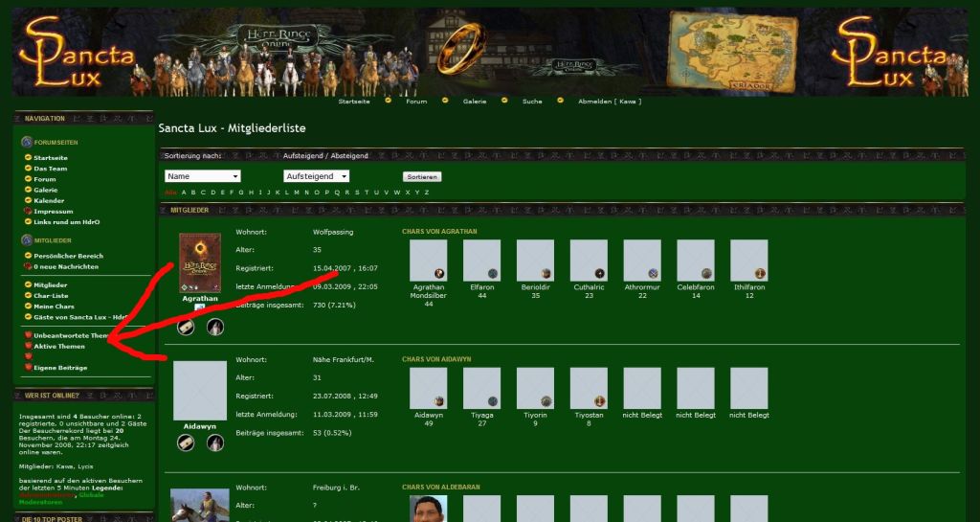Click the class icon on Tiyostan's portrait

[x=600, y=400]
